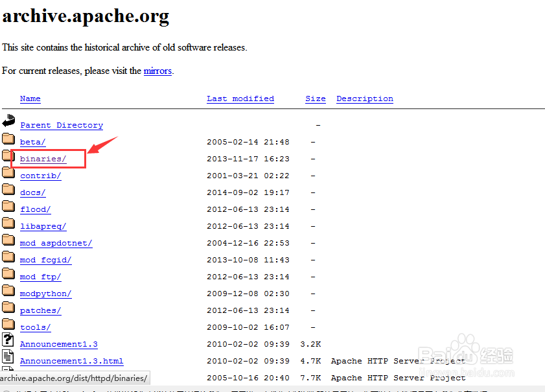Click the folder icon next to mod_fcgid/
The width and height of the screenshot is (545, 392).
[x=8, y=257]
